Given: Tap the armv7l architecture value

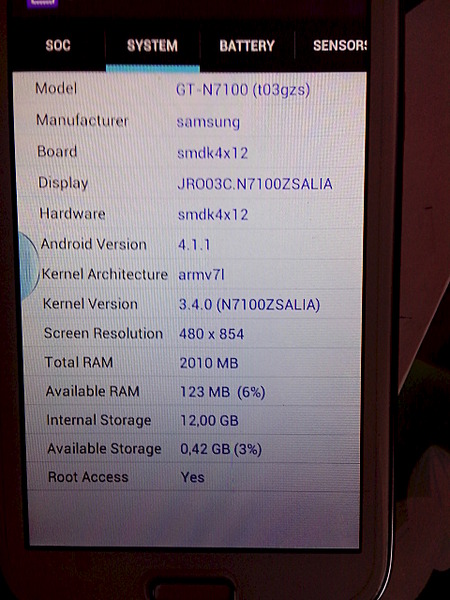Looking at the screenshot, I should point(201,275).
